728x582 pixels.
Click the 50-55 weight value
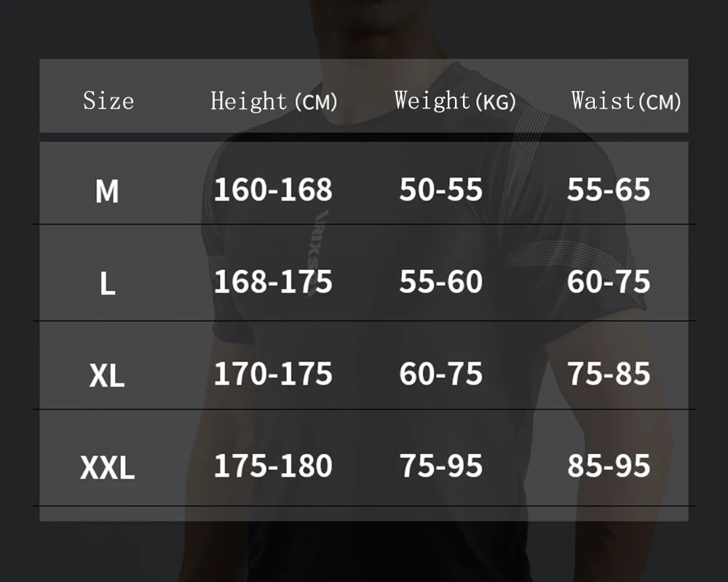coord(441,189)
